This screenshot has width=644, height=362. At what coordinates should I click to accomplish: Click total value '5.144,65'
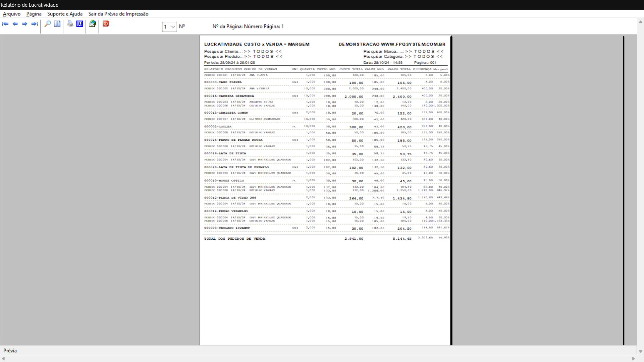(x=402, y=239)
